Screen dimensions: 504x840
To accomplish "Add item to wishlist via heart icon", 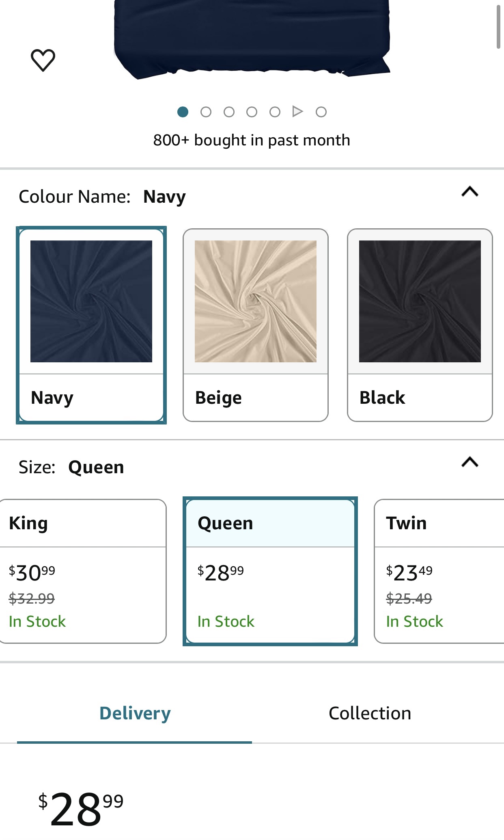I will [x=43, y=60].
